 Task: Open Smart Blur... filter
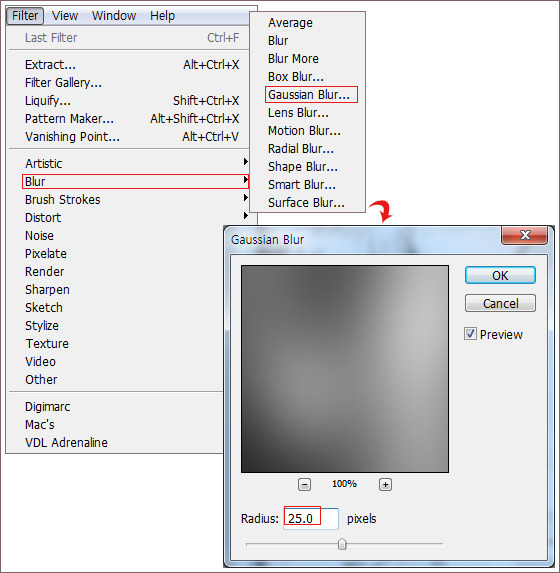tap(302, 185)
